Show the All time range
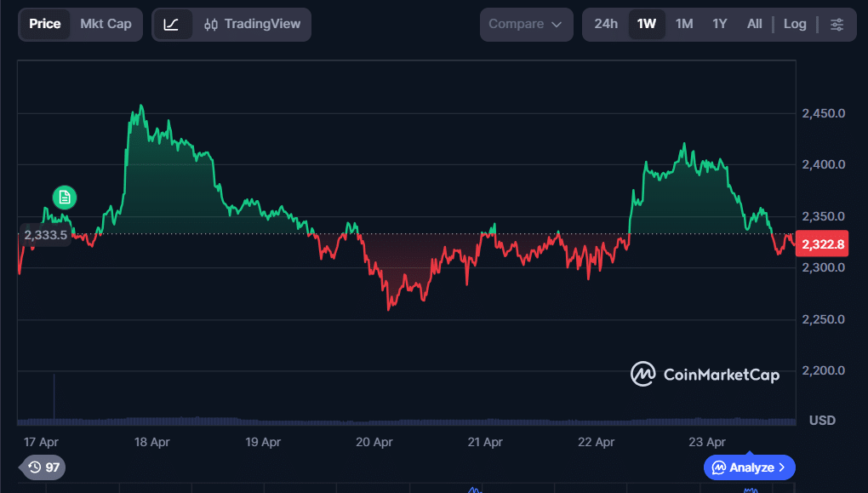The image size is (868, 493). (x=754, y=25)
